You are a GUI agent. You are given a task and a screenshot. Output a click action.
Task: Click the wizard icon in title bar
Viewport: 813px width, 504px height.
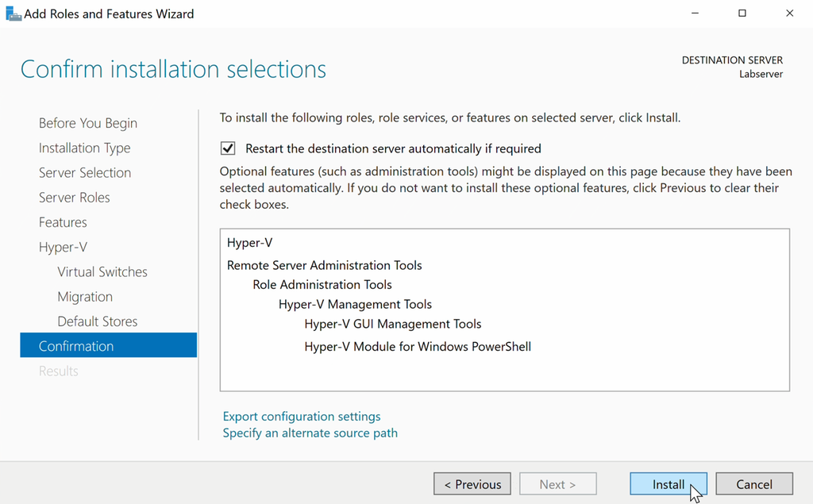point(13,13)
